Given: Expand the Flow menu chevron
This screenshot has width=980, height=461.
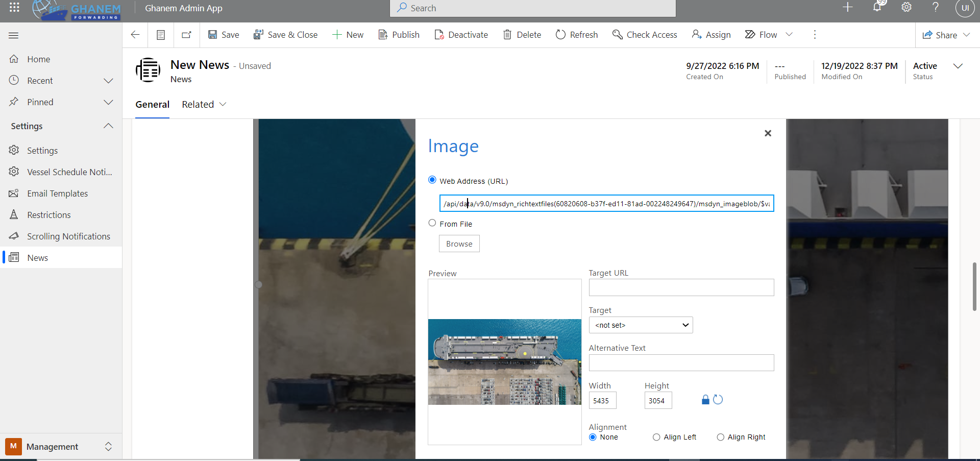Looking at the screenshot, I should 789,35.
